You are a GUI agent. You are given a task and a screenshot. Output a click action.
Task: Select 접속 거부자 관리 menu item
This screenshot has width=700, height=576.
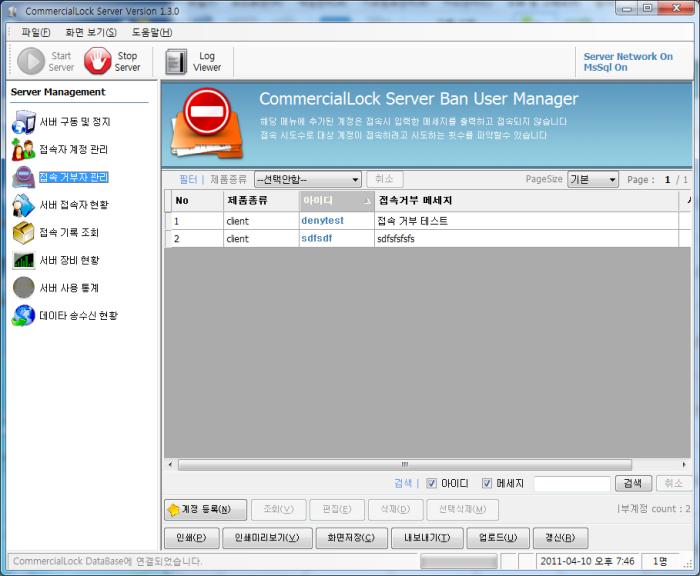click(74, 177)
